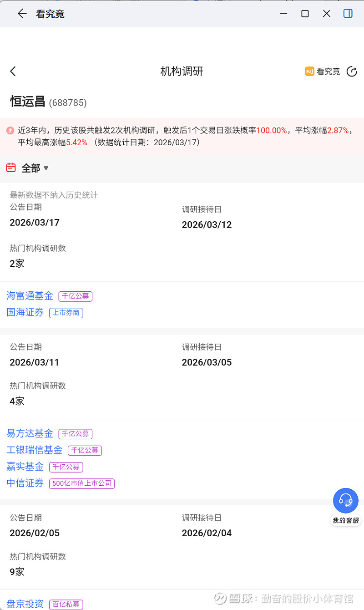Click announcement date 2026/03/17
This screenshot has height=610, width=364.
35,223
